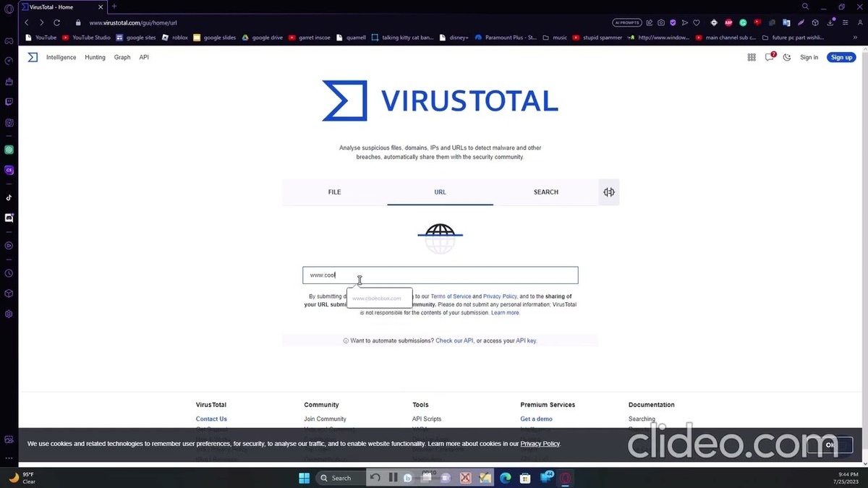
Task: Click the purple shield icon in the toolbar
Action: 673,22
